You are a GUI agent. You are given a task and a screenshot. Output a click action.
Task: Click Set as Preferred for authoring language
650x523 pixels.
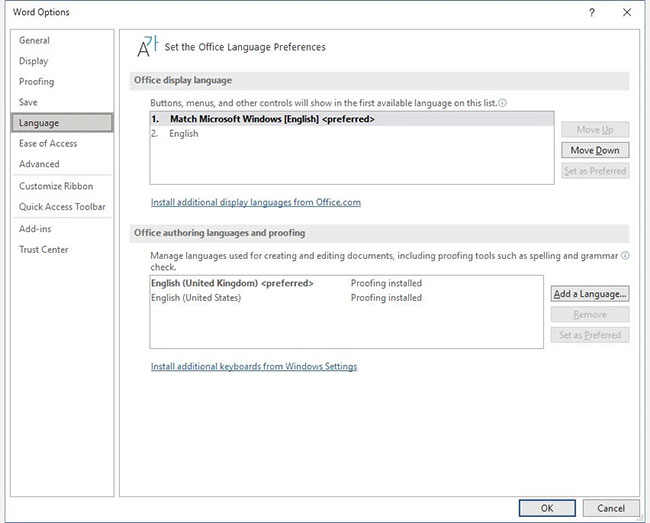(x=590, y=335)
